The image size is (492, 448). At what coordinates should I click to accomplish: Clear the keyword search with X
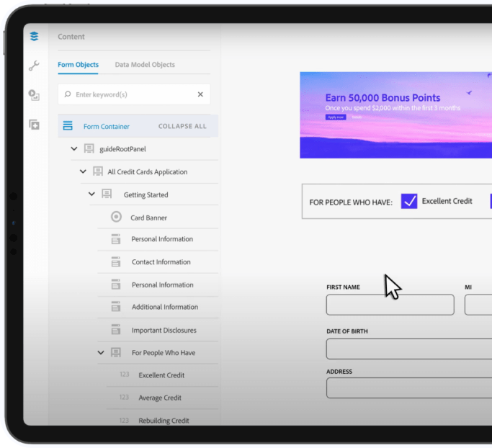point(200,94)
